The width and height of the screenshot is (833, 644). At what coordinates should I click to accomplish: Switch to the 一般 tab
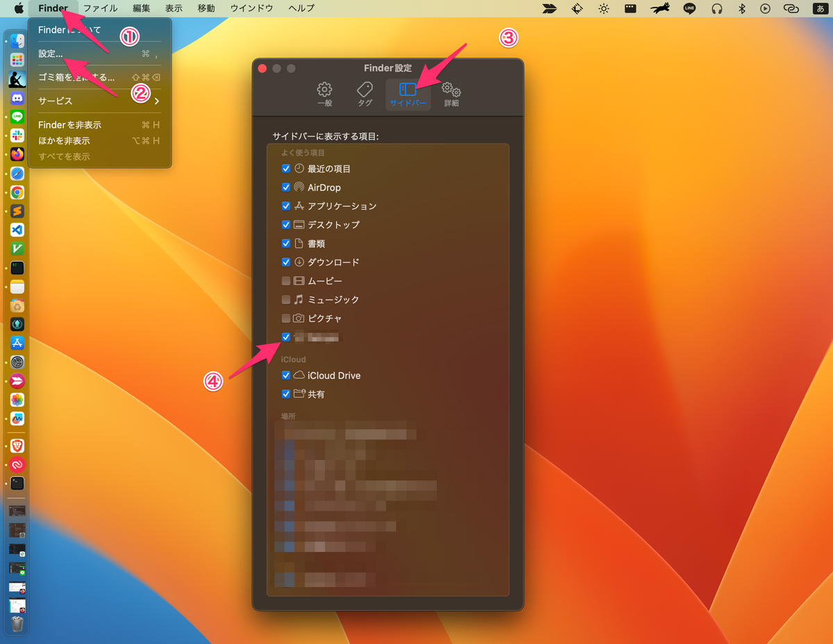tap(324, 95)
